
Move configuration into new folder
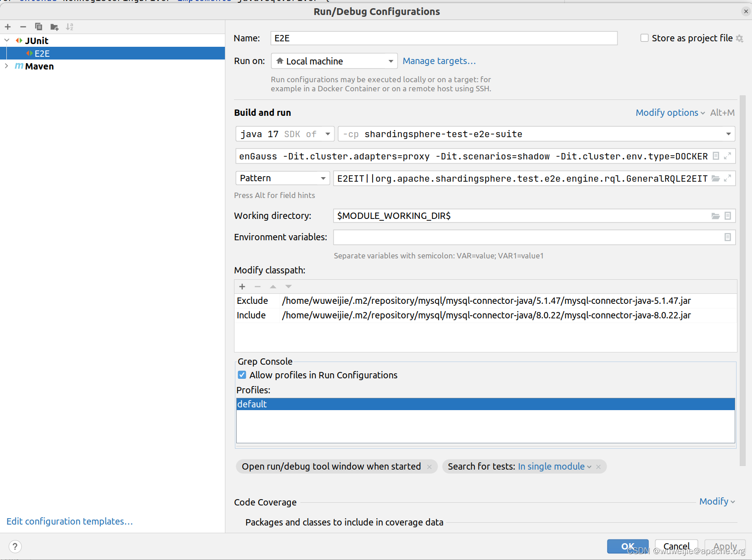(x=55, y=27)
